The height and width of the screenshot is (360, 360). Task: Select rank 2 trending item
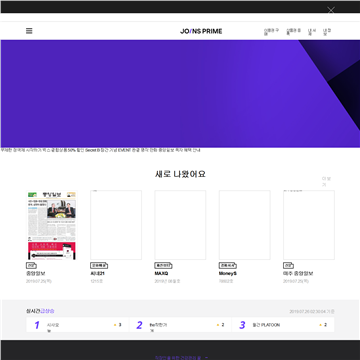pos(180,325)
